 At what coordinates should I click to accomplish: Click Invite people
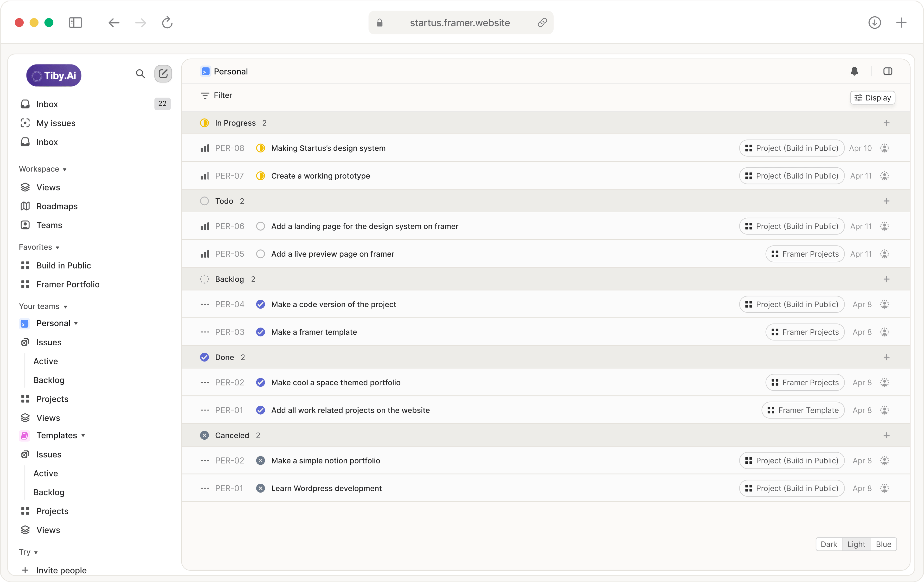pos(61,570)
